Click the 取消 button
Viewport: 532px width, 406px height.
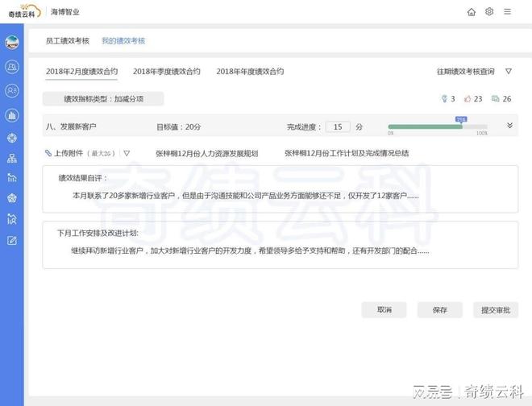[x=384, y=310]
